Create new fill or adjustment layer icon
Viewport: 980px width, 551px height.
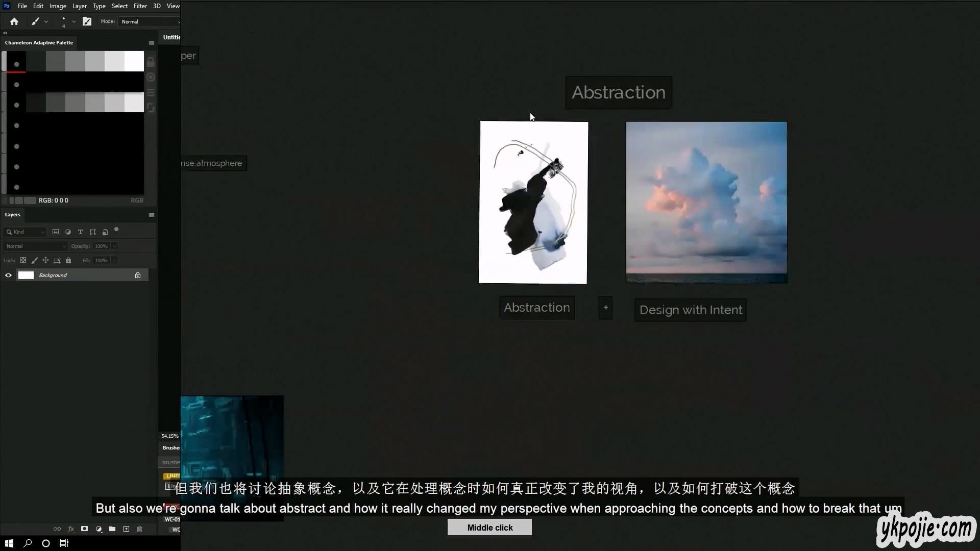pyautogui.click(x=99, y=529)
